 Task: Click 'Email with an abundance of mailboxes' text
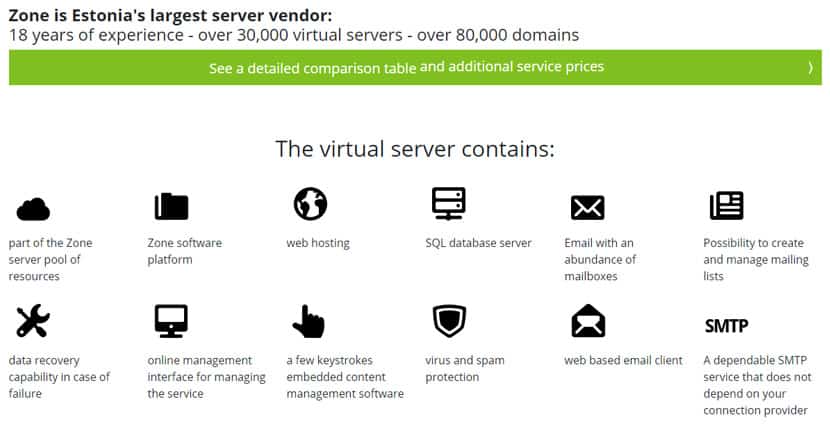tap(600, 259)
